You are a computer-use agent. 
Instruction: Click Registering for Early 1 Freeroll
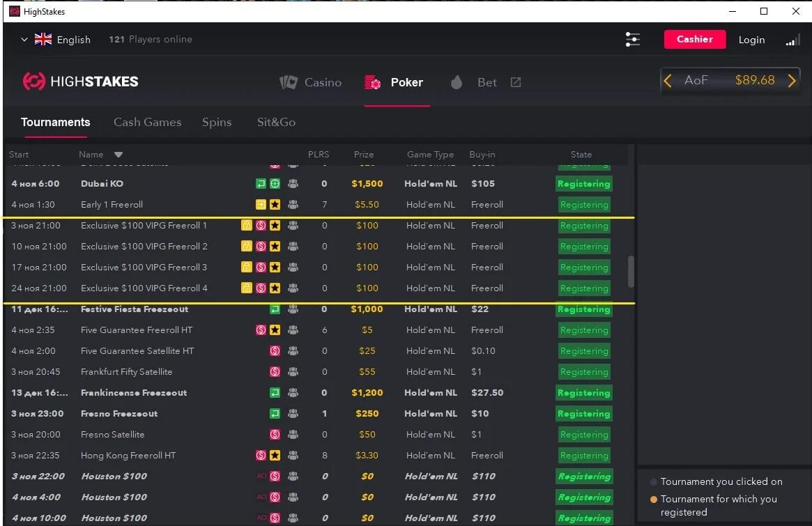[584, 205]
